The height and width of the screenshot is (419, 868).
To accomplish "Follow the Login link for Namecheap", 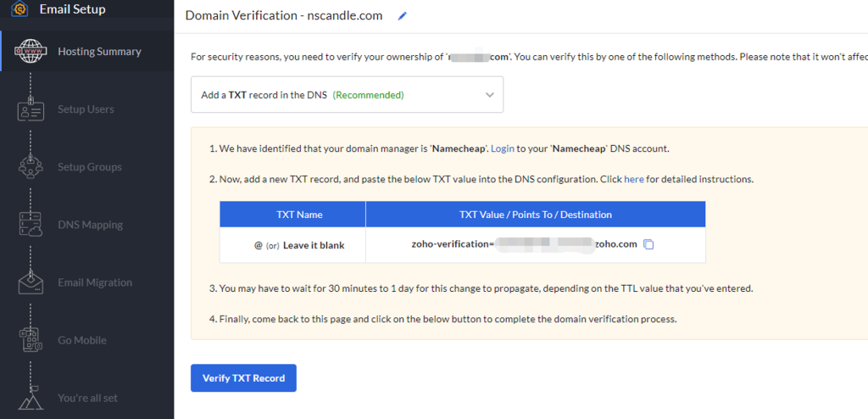I will (x=503, y=148).
